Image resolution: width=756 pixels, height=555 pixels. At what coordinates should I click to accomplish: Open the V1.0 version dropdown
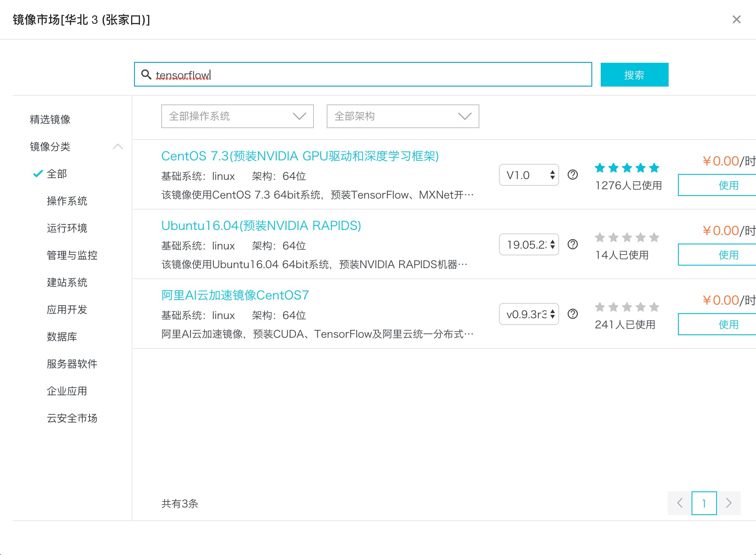529,175
